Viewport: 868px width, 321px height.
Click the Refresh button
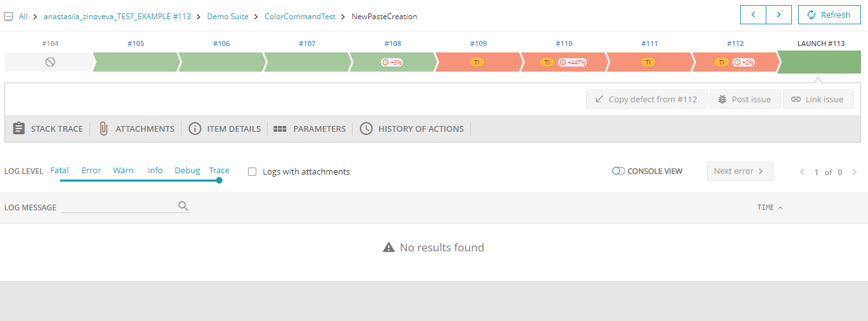click(x=829, y=15)
